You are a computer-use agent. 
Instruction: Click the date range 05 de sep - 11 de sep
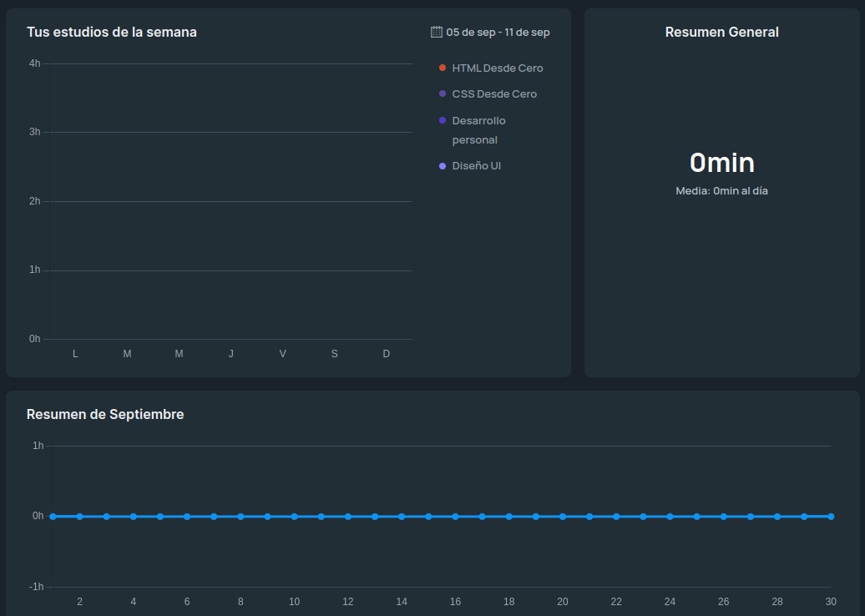(498, 32)
